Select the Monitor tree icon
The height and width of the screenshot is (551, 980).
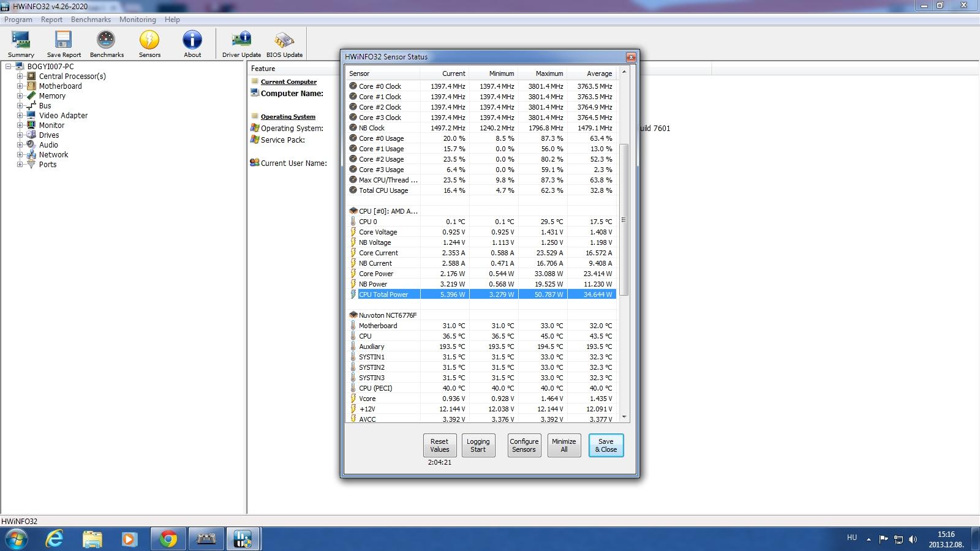pyautogui.click(x=31, y=126)
